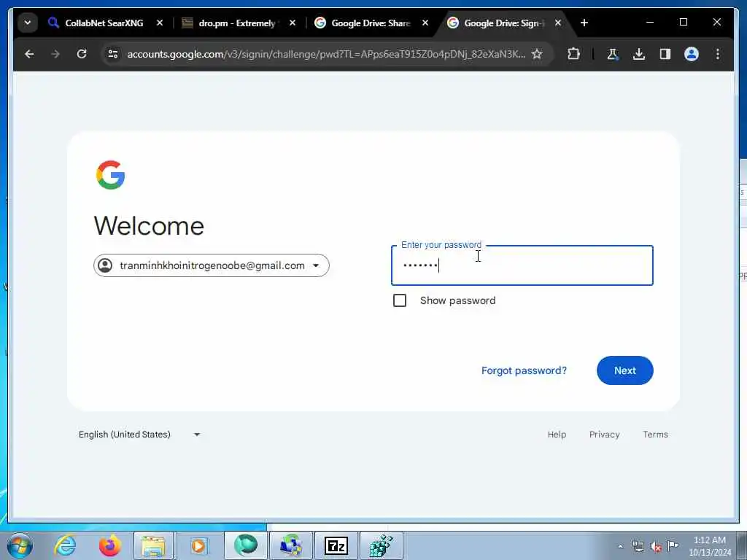Open Chrome Labs flask icon
The image size is (747, 560).
click(613, 54)
